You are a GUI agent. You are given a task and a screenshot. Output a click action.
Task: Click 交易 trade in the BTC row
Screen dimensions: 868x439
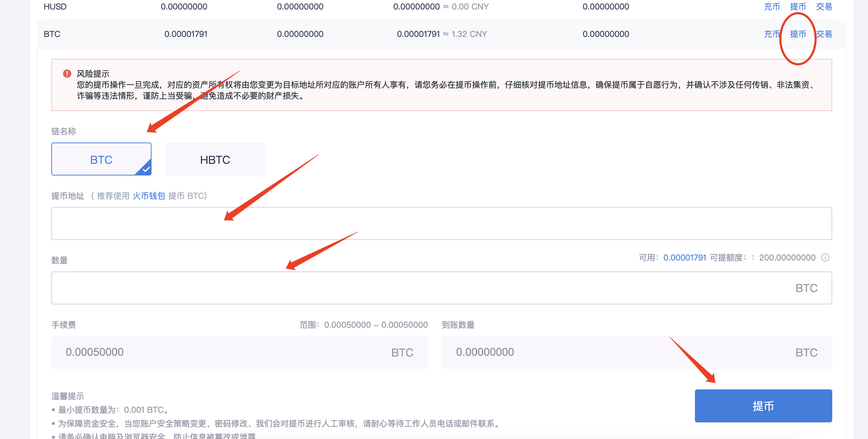click(x=824, y=34)
